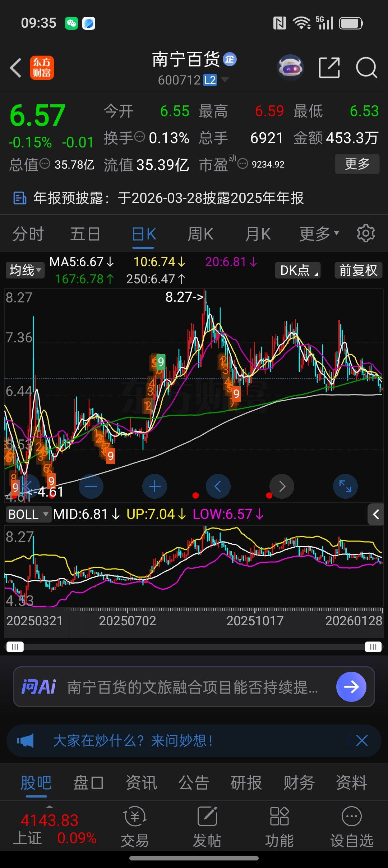Open the AI robot assistant avatar
This screenshot has height=868, width=388.
coord(291,67)
